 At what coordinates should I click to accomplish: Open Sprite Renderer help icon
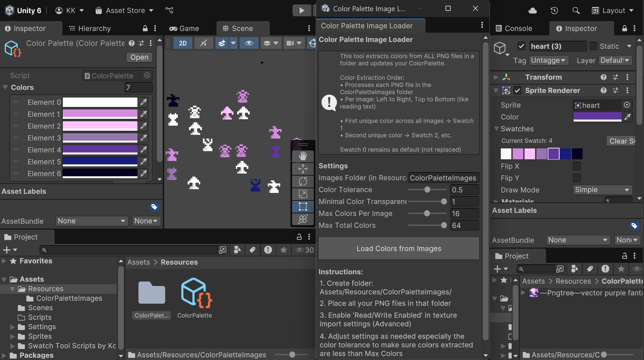coord(603,90)
